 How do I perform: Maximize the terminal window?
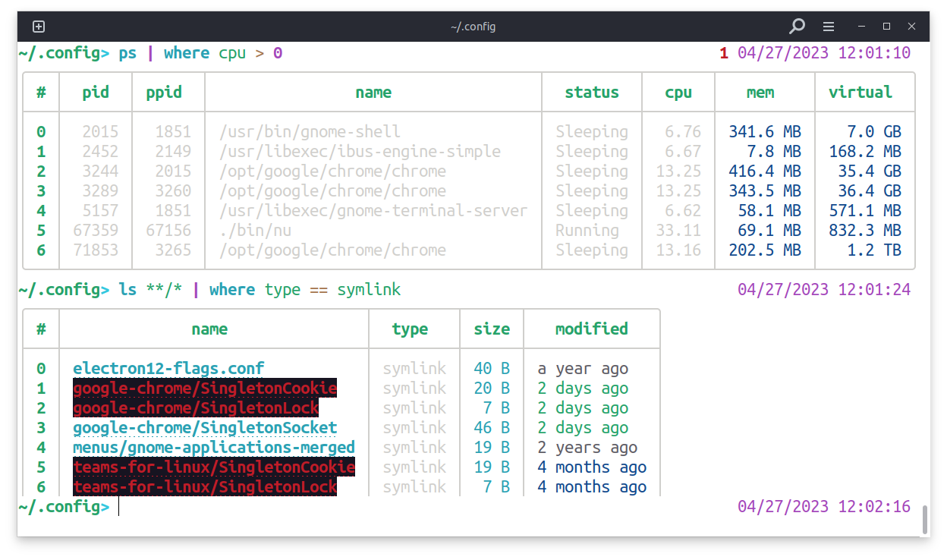(x=886, y=27)
